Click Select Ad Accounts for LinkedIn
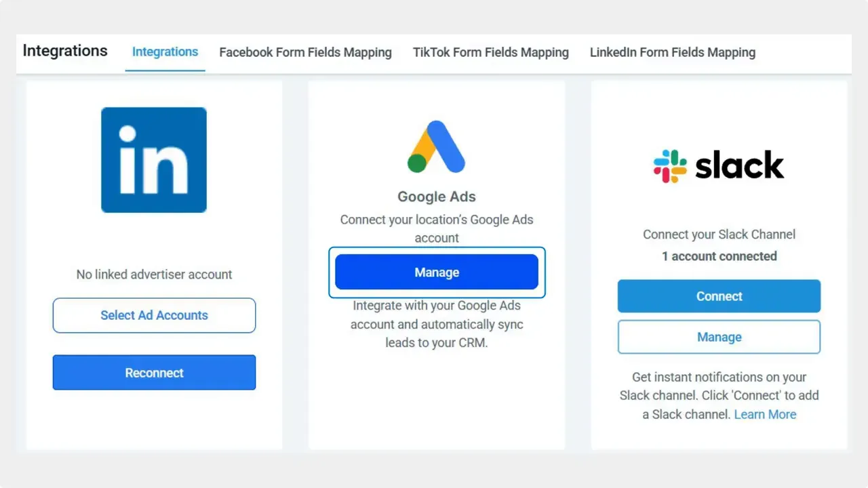This screenshot has width=868, height=488. [x=153, y=315]
